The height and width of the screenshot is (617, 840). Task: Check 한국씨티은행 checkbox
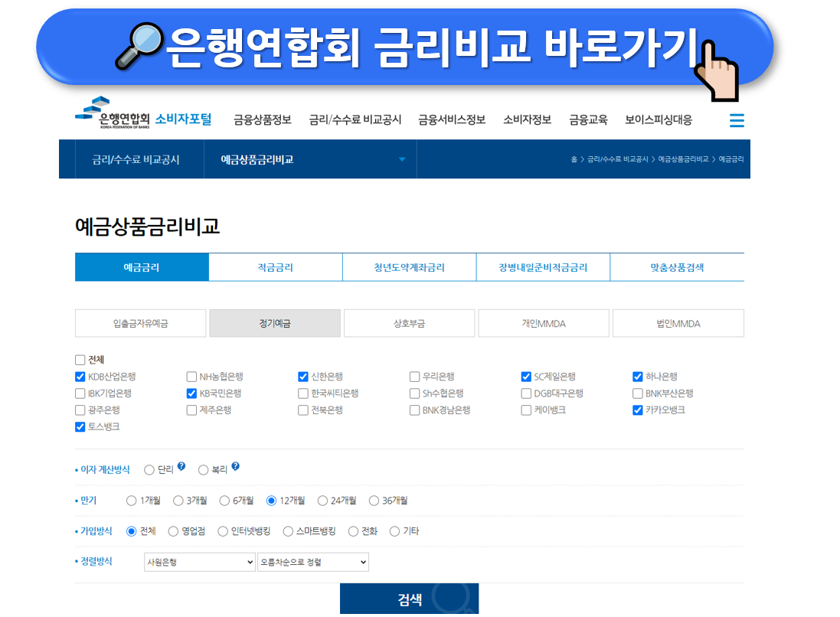[303, 393]
